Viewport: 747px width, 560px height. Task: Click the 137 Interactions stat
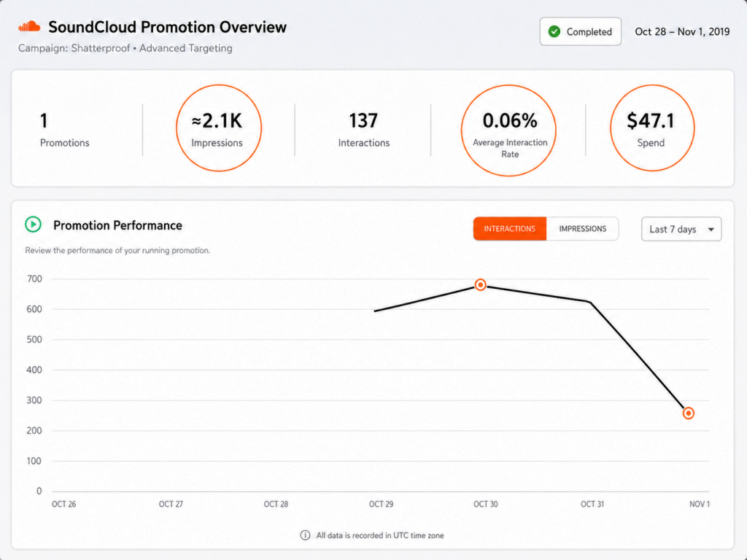click(x=364, y=130)
